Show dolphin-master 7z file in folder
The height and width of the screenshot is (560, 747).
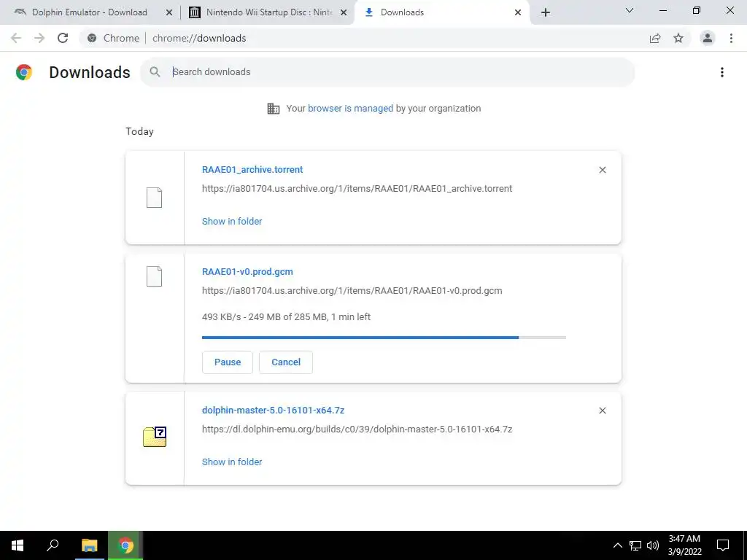232,462
